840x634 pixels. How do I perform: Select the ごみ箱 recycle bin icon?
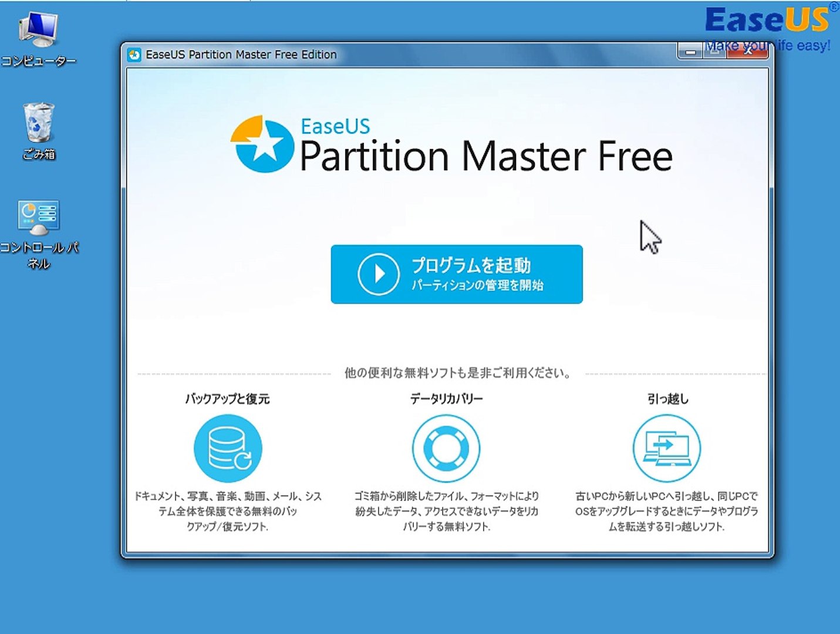[x=39, y=131]
